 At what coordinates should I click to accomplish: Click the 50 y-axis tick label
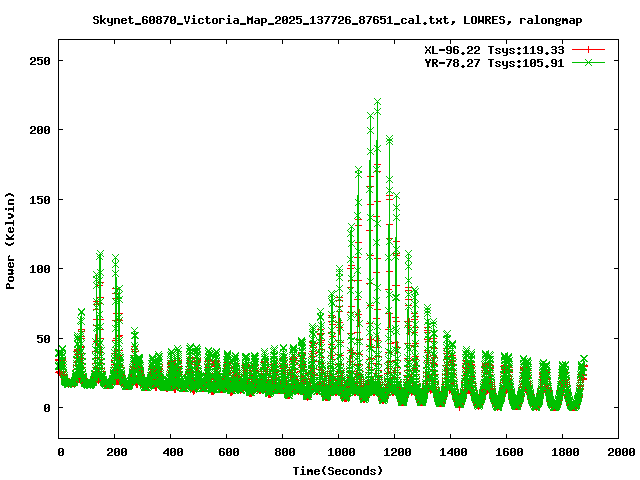coord(43,339)
